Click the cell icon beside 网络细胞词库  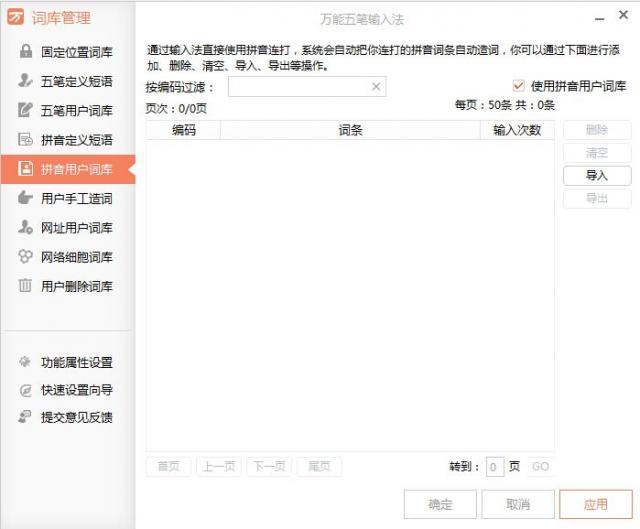(25, 256)
